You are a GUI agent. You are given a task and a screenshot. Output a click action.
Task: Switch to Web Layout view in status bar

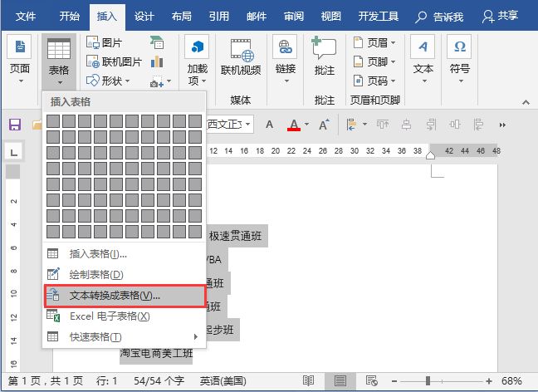(370, 380)
